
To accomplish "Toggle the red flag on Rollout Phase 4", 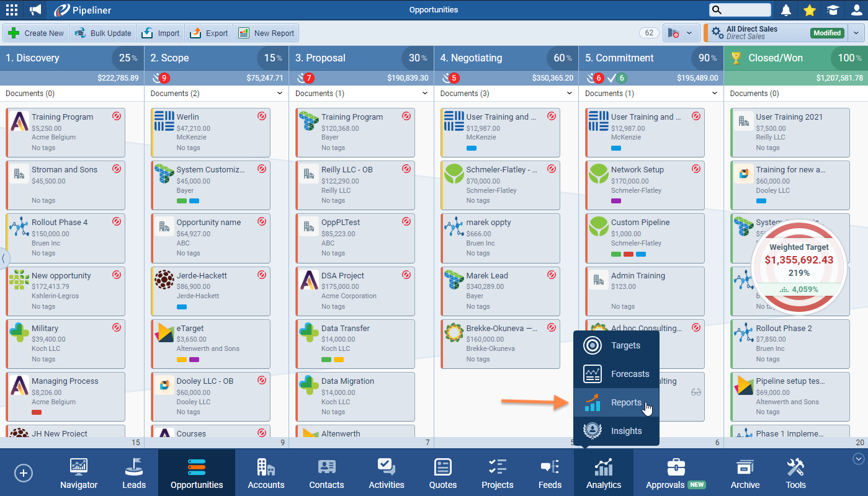I will tap(117, 221).
